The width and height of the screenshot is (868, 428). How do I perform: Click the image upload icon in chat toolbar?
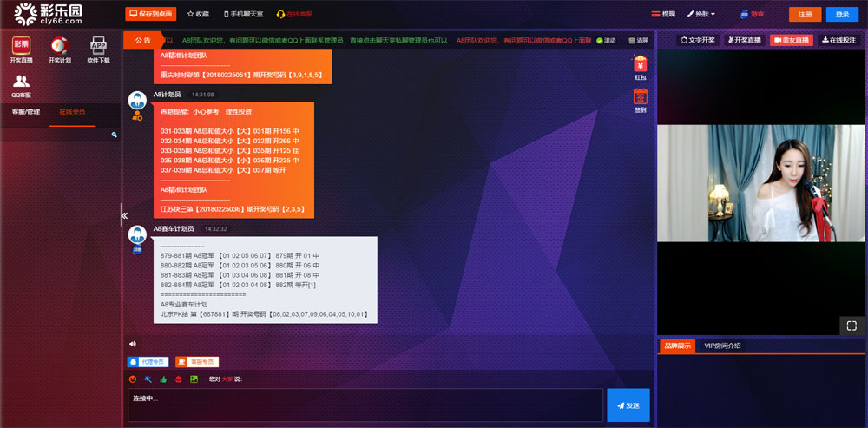click(194, 379)
